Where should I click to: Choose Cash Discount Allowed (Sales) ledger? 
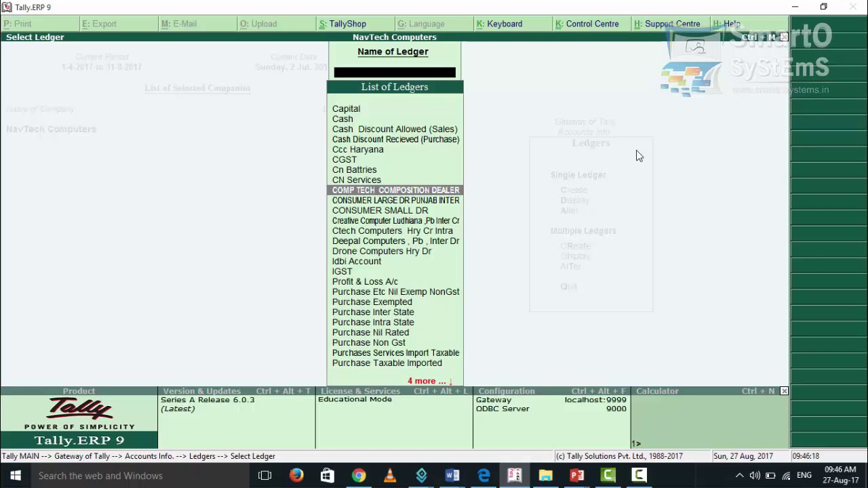[x=395, y=129]
